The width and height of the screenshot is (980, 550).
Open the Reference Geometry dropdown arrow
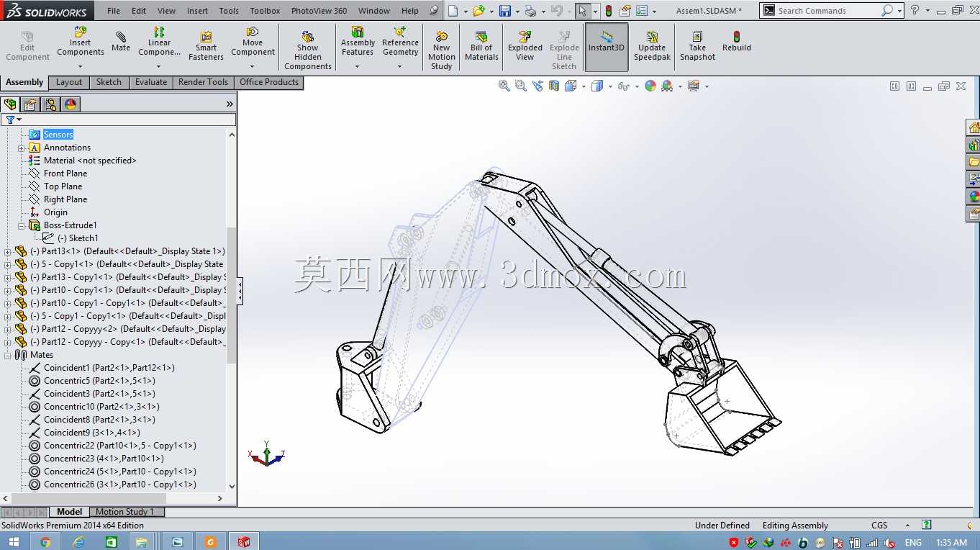(400, 67)
